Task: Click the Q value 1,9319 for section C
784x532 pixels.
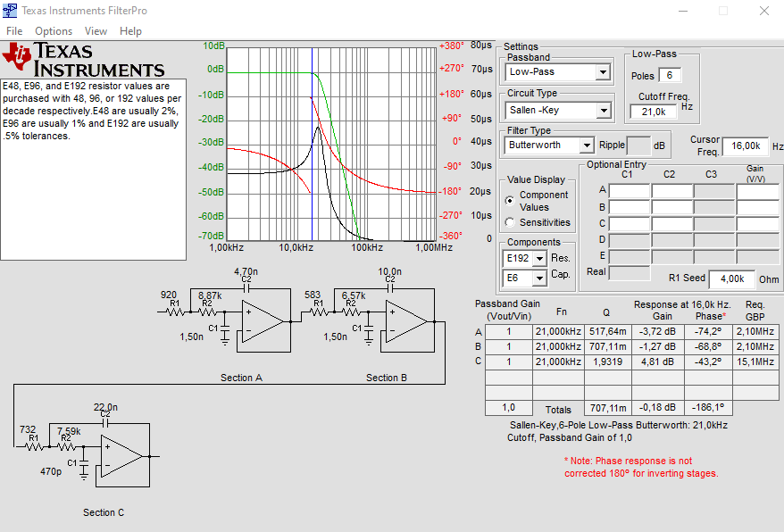Action: (607, 362)
